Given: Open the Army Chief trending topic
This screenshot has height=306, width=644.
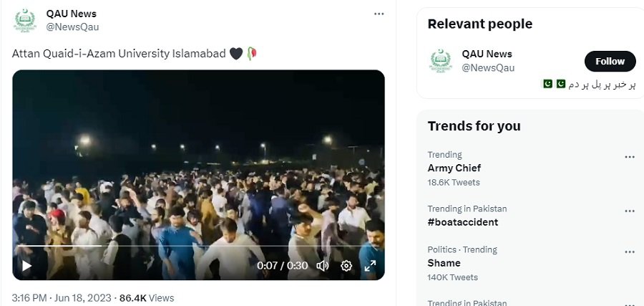Looking at the screenshot, I should 454,168.
